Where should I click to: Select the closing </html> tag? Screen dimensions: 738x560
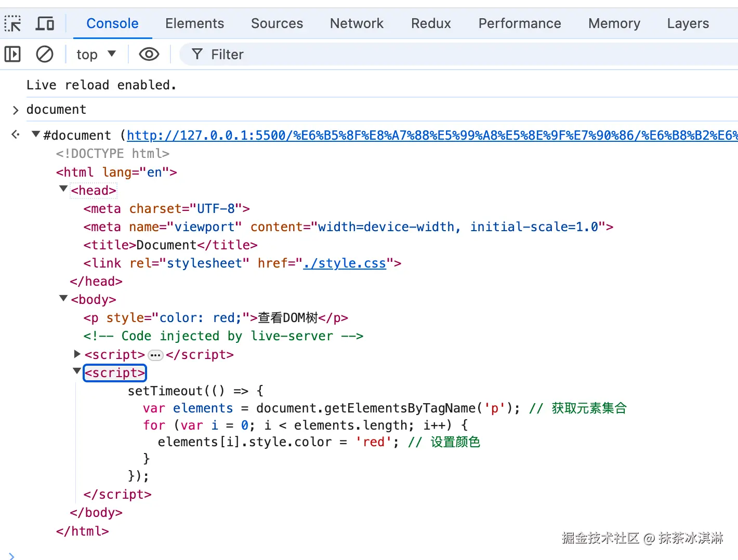83,531
